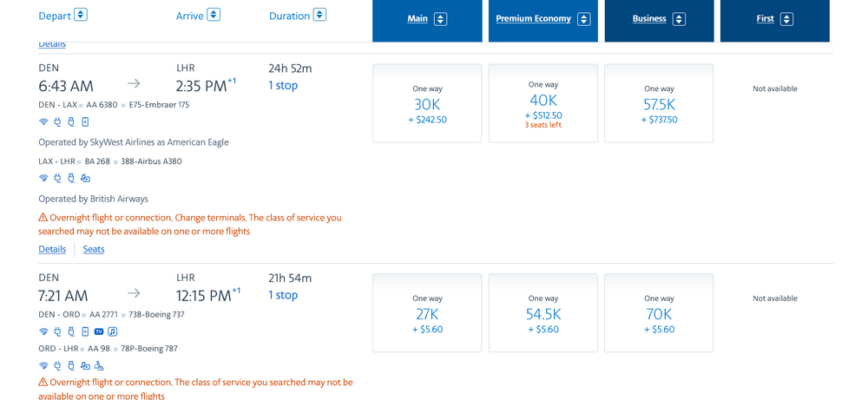Click Wi-Fi icon on ORD - LHR segment
The width and height of the screenshot is (868, 400).
[43, 366]
